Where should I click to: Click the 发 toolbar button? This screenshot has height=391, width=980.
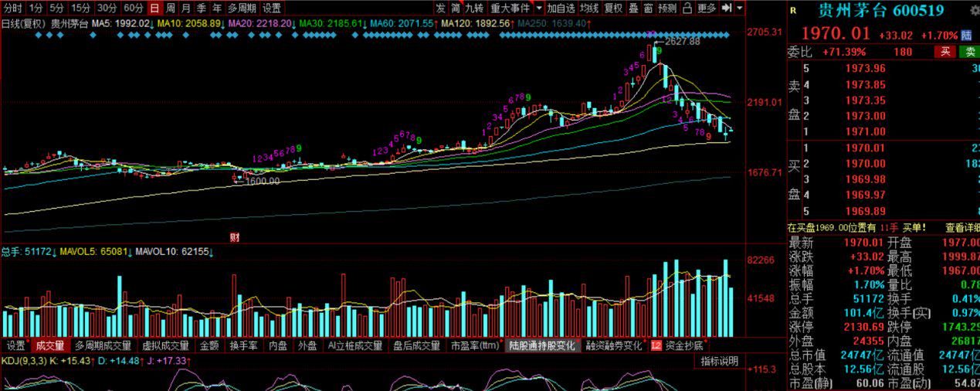pyautogui.click(x=440, y=8)
